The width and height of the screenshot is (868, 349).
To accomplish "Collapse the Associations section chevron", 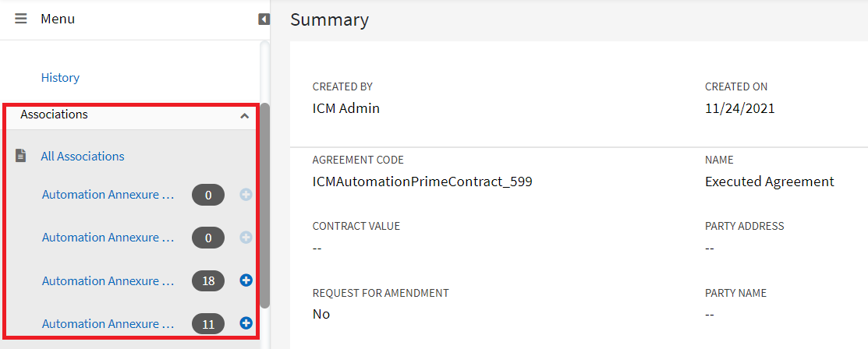I will tap(245, 115).
